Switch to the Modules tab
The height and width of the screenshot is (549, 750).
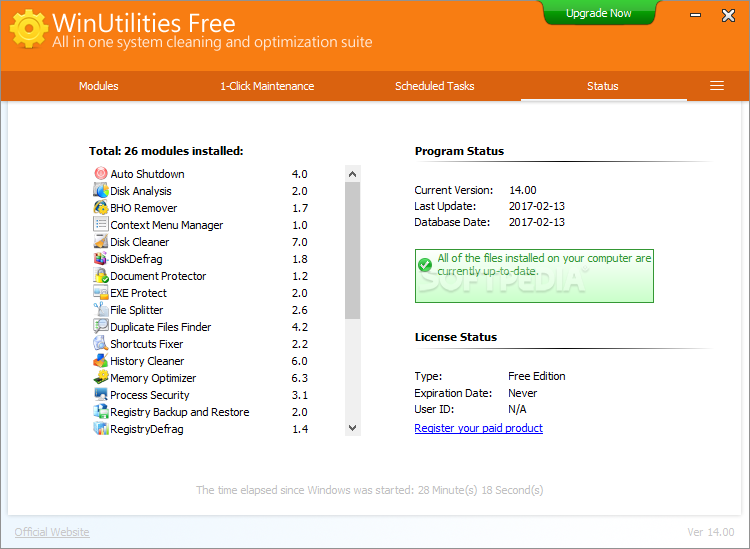point(99,86)
